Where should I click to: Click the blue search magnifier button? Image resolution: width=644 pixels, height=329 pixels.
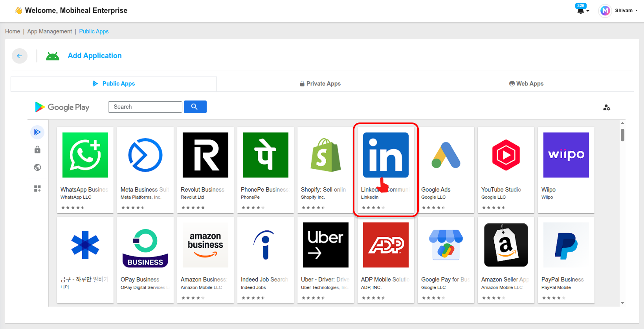pyautogui.click(x=195, y=107)
